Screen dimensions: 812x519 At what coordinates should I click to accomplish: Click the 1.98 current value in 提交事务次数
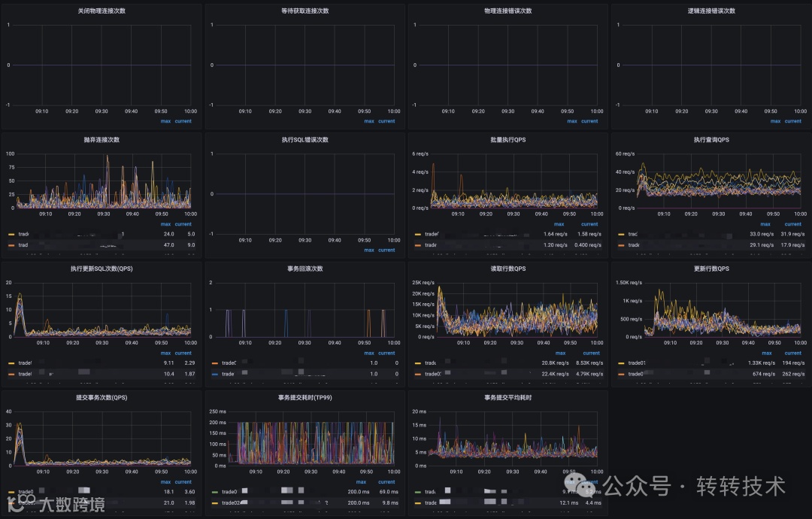click(x=189, y=503)
